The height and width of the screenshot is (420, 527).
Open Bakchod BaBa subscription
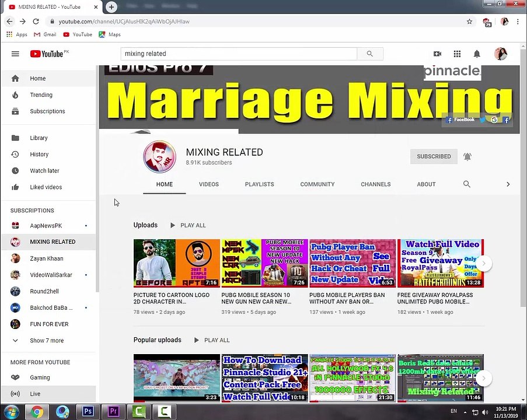48,307
